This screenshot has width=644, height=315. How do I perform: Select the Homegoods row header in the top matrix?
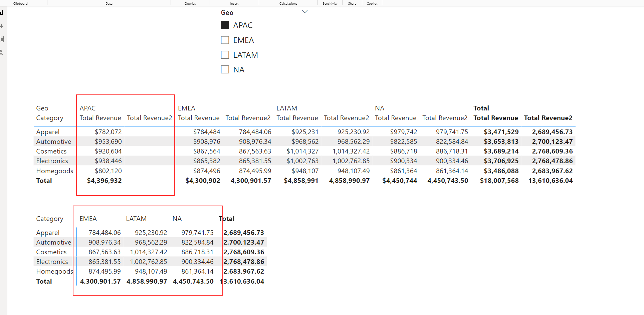55,171
